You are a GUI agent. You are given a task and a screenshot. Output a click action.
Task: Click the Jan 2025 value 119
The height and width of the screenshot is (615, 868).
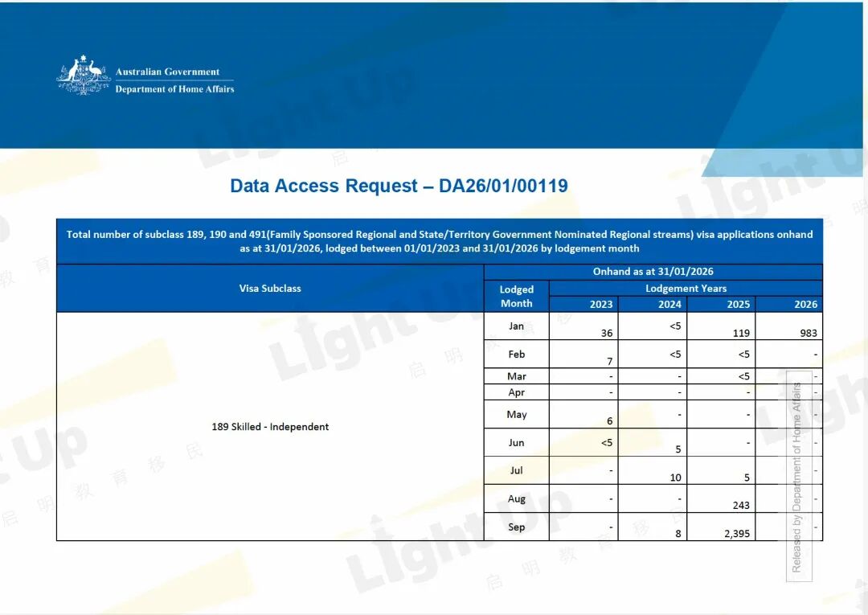pos(741,333)
